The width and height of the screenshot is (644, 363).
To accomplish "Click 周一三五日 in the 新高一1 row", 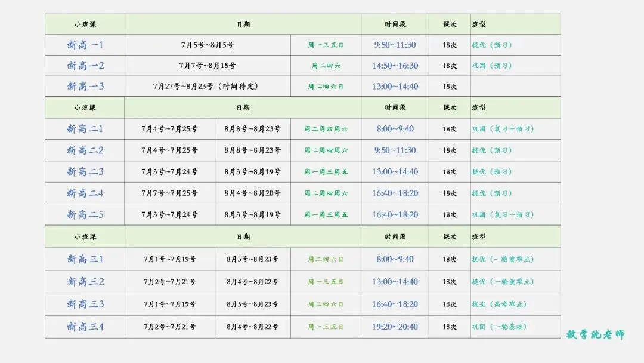I will coord(326,45).
